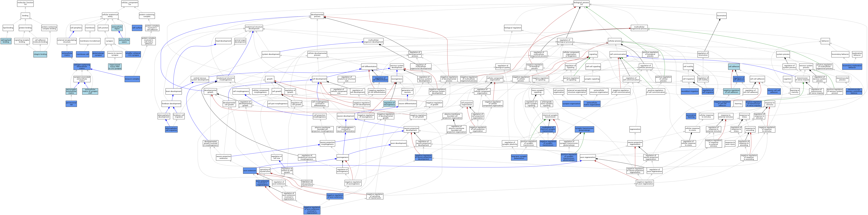Select the biological_process root node
Screen dimensions: 868x215
tap(581, 4)
